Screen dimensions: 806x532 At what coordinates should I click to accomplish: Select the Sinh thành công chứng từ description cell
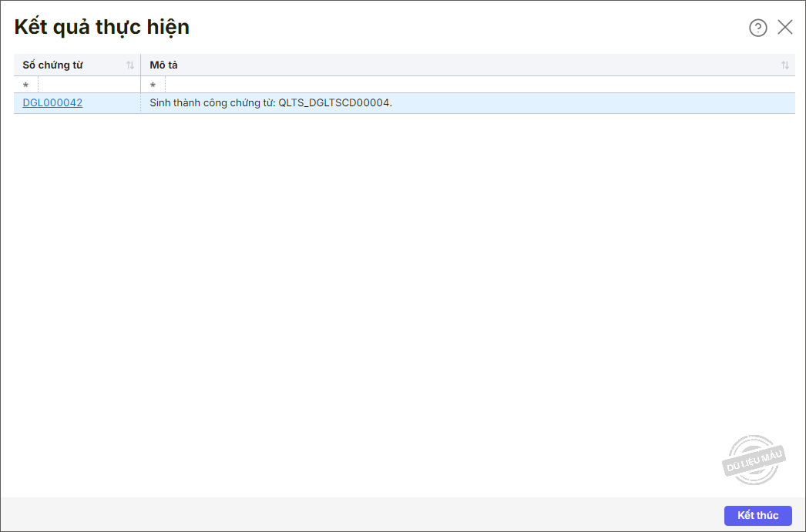468,103
